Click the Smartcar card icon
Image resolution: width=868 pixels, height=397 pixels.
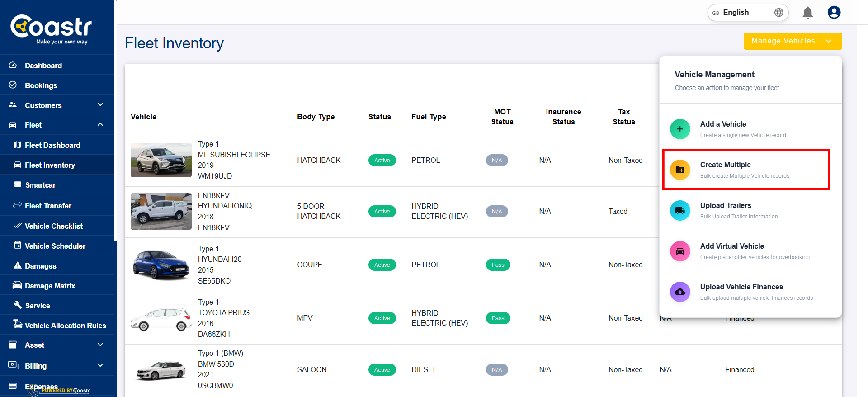click(18, 184)
